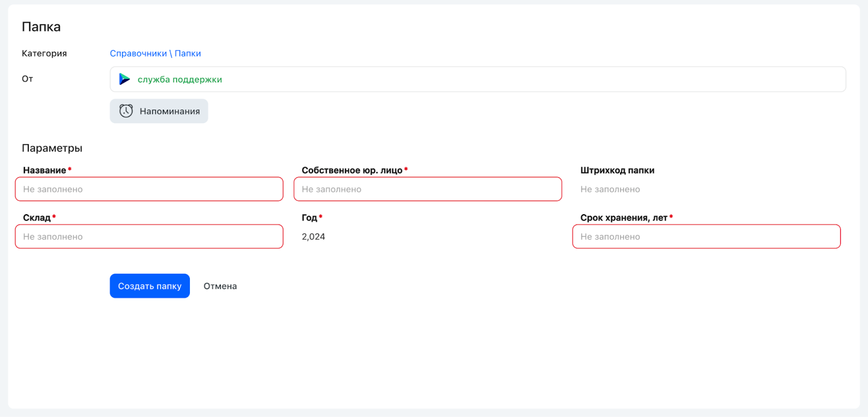Click the Параметры section heading
Viewport: 868px width, 417px height.
52,148
